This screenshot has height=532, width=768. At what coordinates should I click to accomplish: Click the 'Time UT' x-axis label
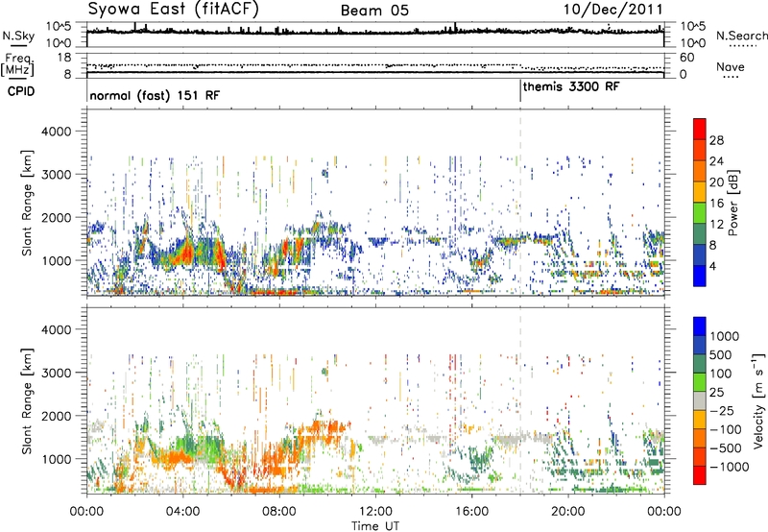point(375,525)
